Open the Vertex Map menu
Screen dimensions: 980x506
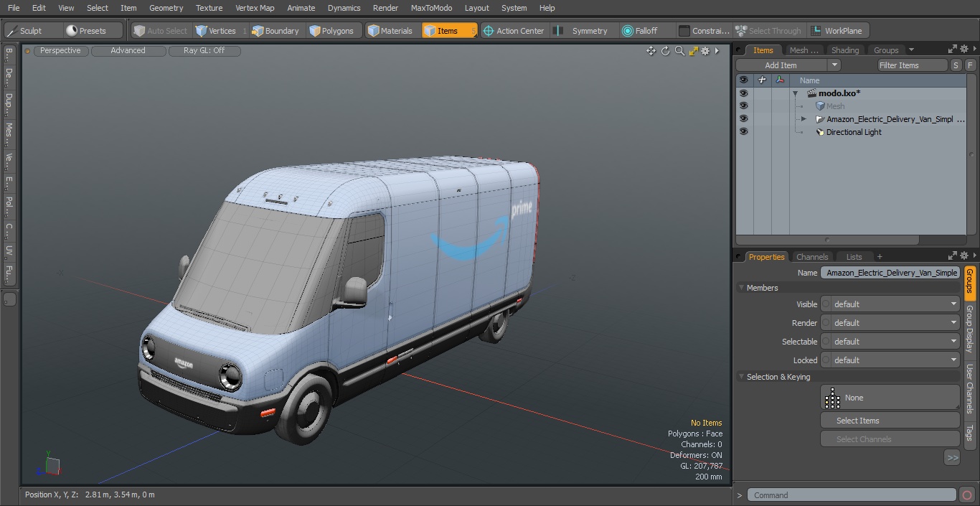pyautogui.click(x=255, y=8)
